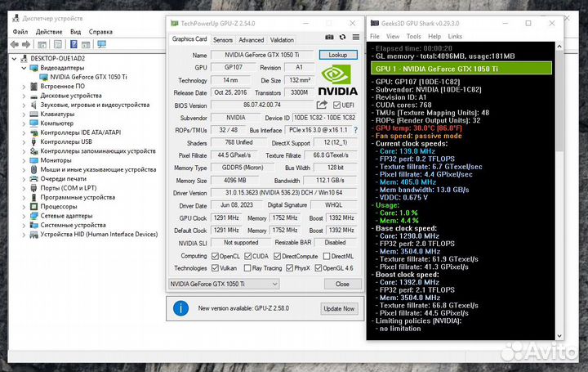Click the Клавиатуры keyboard icon
588x372 pixels.
tap(34, 114)
